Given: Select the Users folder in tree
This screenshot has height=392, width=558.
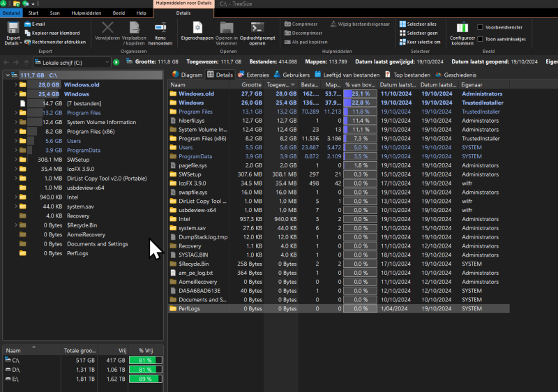Looking at the screenshot, I should [x=74, y=141].
